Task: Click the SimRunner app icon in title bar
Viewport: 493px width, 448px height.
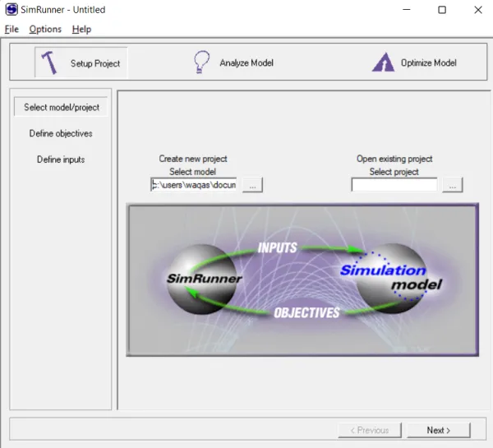Action: [x=12, y=9]
